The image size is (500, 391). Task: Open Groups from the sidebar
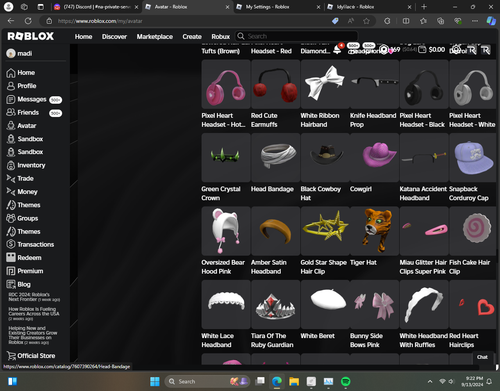28,218
